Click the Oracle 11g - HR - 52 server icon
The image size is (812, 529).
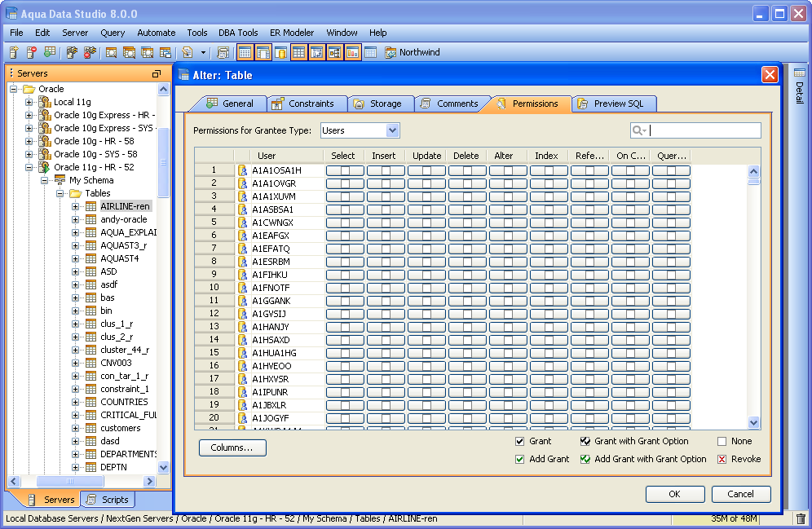click(x=45, y=167)
